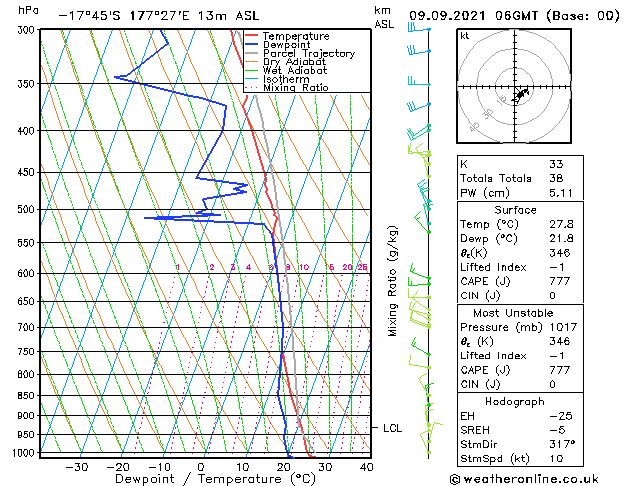Click the StmDir value 317°
The image size is (629, 486).
[562, 444]
